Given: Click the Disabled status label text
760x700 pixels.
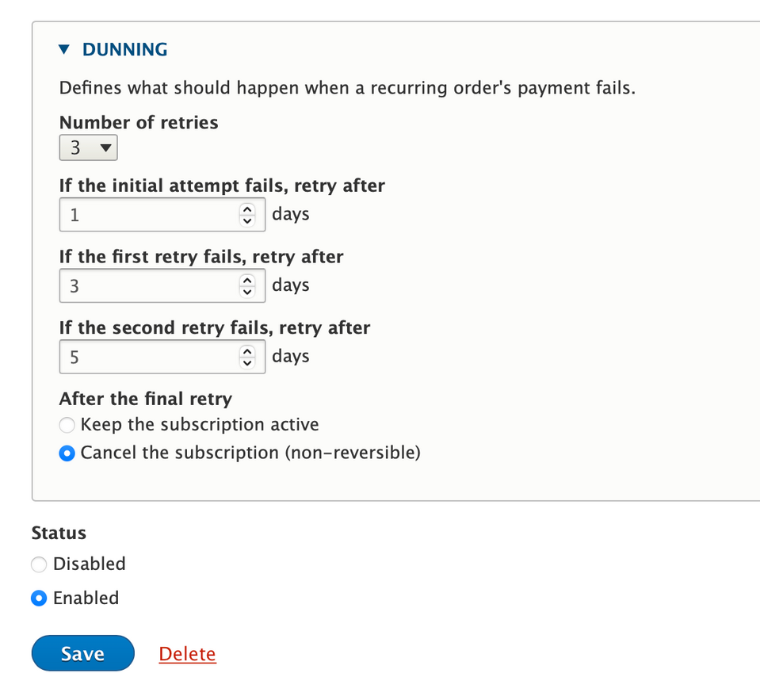Looking at the screenshot, I should pos(90,564).
